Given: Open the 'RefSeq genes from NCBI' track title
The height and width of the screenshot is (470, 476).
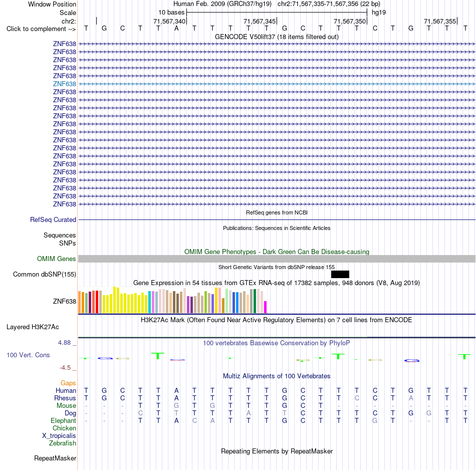Looking at the screenshot, I should (277, 212).
